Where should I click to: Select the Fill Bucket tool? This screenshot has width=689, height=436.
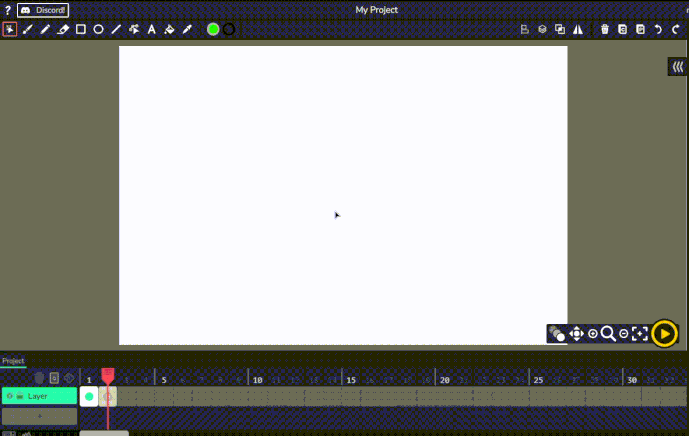pos(169,29)
